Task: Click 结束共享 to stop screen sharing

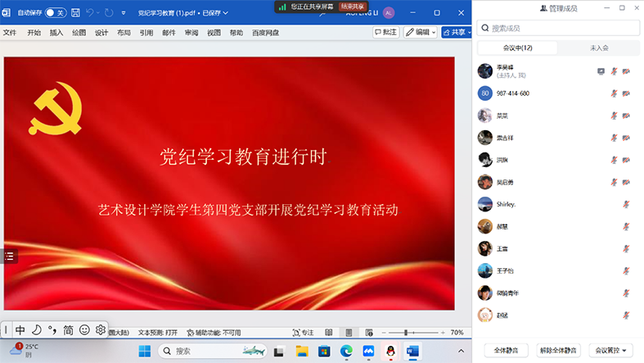Action: tap(353, 7)
